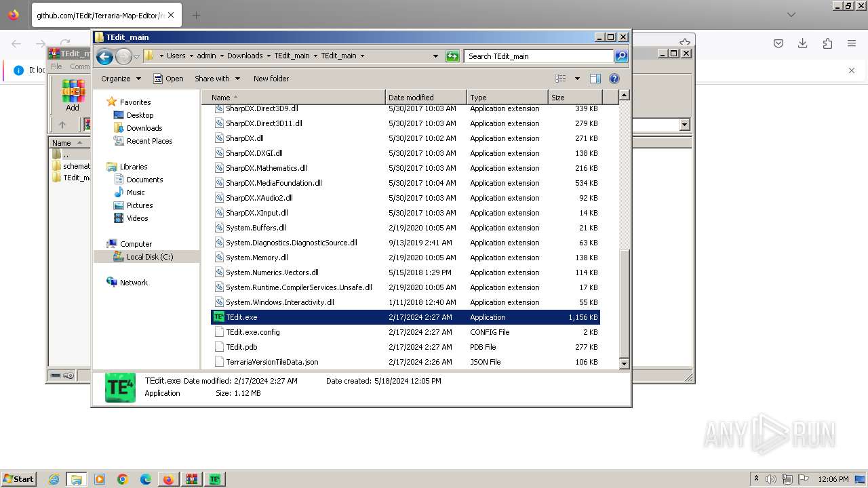Open the Explorer Help question mark icon
This screenshot has height=488, width=868.
click(614, 79)
